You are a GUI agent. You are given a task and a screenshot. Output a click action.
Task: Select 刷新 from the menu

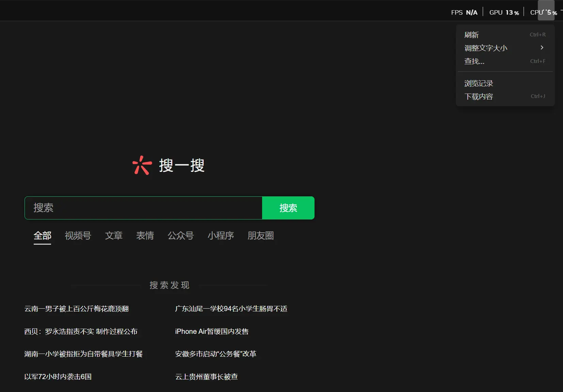[x=471, y=35]
